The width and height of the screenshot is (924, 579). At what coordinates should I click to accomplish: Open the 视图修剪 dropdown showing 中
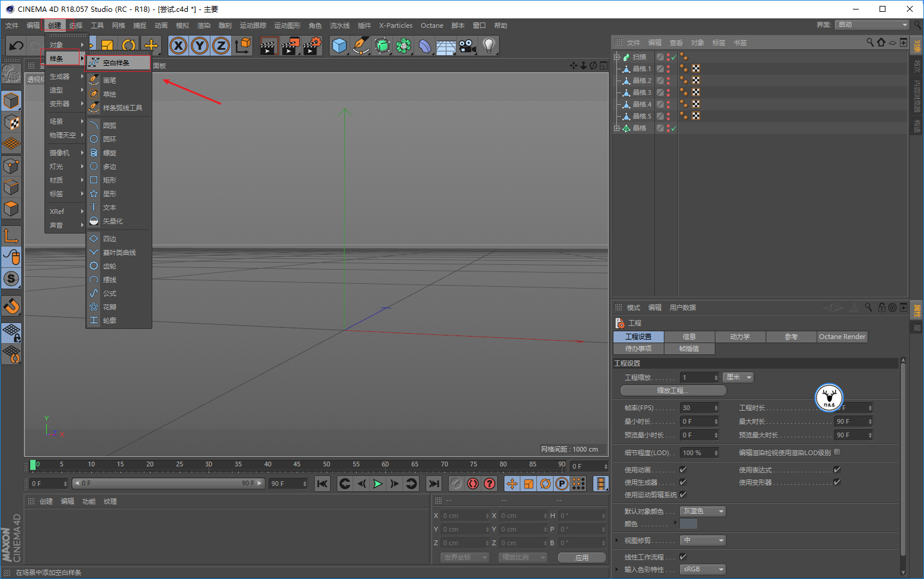703,540
